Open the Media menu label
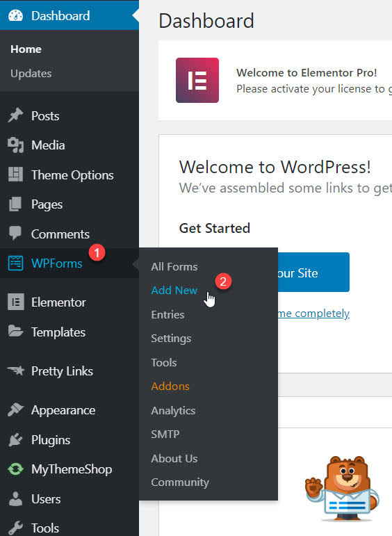392x536 pixels. pyautogui.click(x=48, y=145)
